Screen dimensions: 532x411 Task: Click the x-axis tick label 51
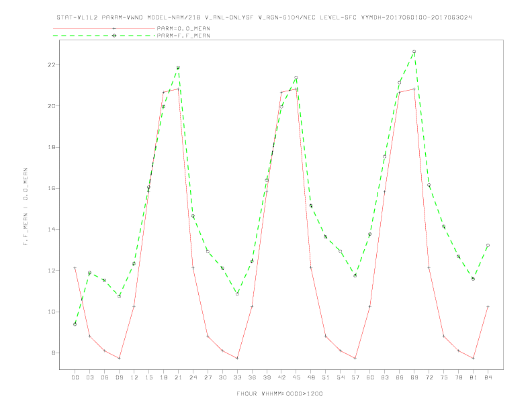[x=326, y=377]
